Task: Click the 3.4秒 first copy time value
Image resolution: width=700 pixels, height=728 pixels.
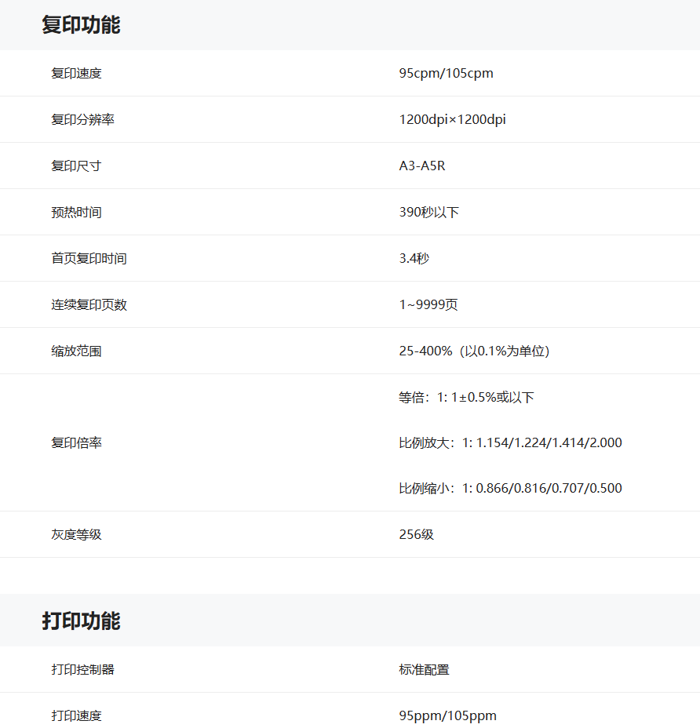Action: pos(414,259)
